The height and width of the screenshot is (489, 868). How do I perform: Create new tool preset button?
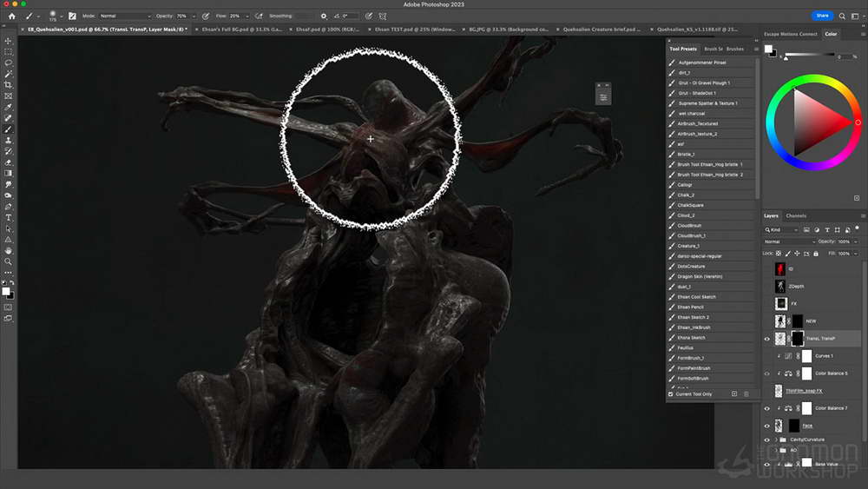[734, 394]
